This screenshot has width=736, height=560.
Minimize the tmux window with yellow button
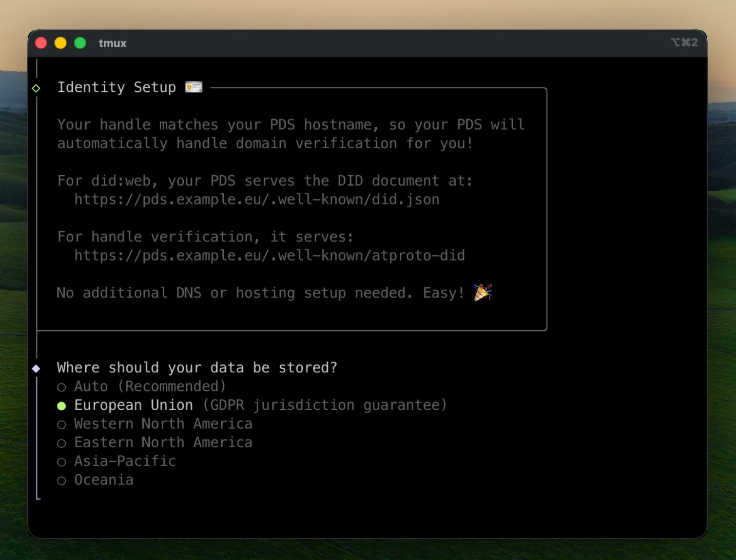(61, 43)
